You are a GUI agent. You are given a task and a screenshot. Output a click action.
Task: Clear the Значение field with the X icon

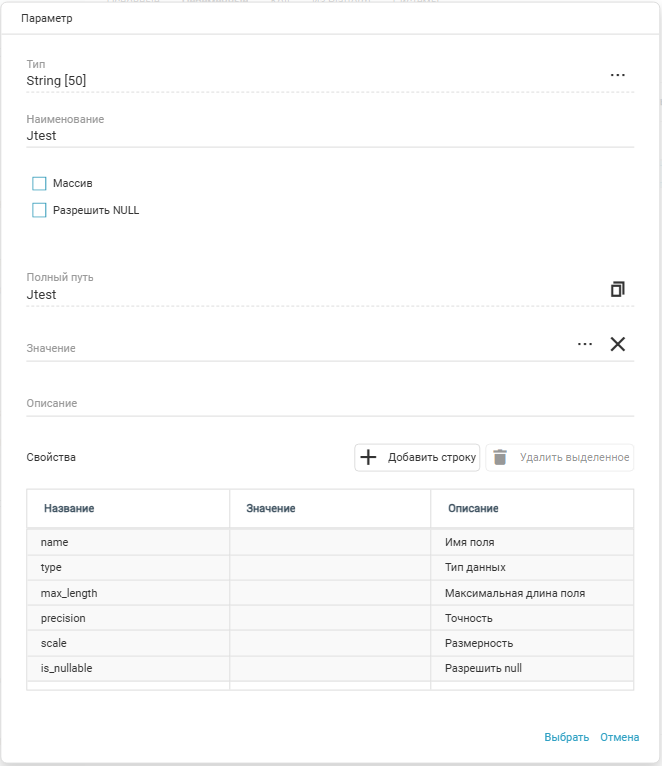point(617,344)
